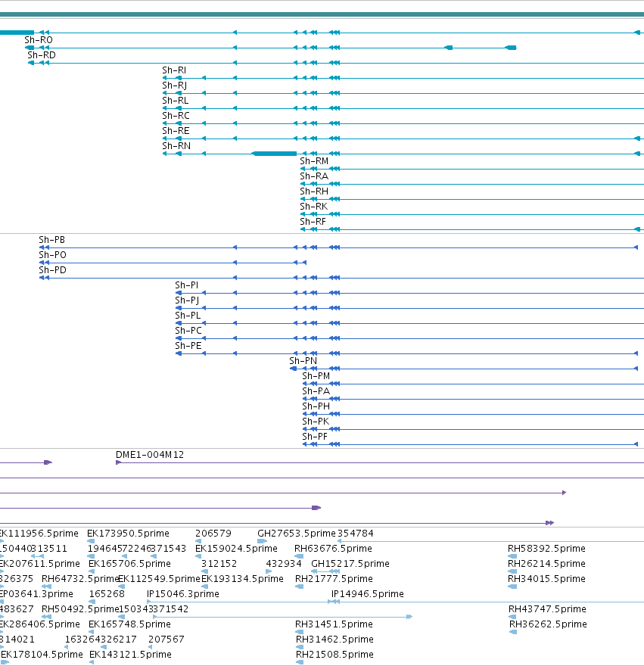Click the Sh-RM transcript label
This screenshot has width=644, height=666.
point(314,161)
